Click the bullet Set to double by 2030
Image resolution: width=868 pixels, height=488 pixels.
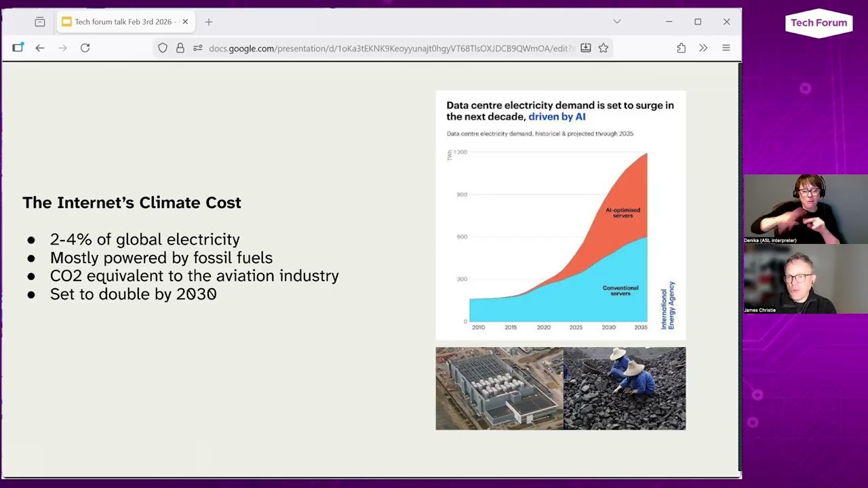coord(133,294)
